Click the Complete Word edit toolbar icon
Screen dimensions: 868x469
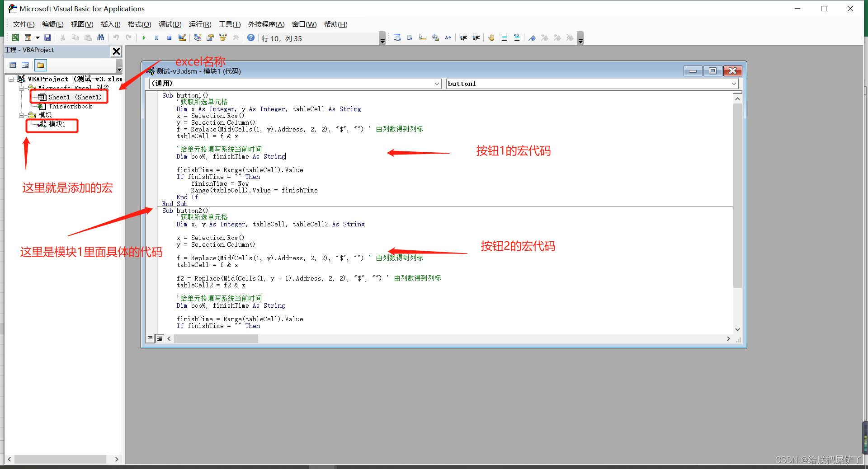click(x=448, y=38)
